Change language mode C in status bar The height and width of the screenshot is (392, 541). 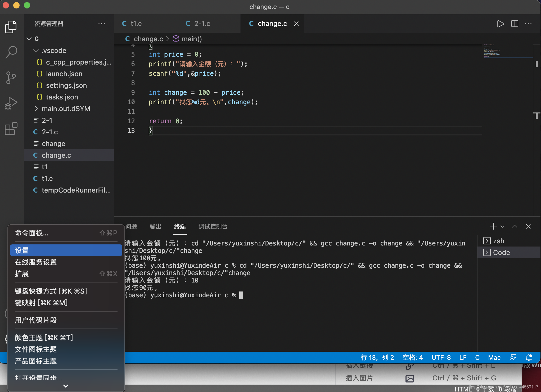point(477,358)
